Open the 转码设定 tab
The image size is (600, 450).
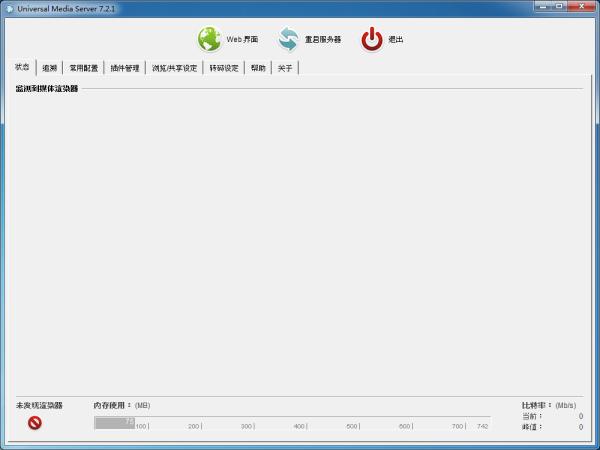coord(224,68)
